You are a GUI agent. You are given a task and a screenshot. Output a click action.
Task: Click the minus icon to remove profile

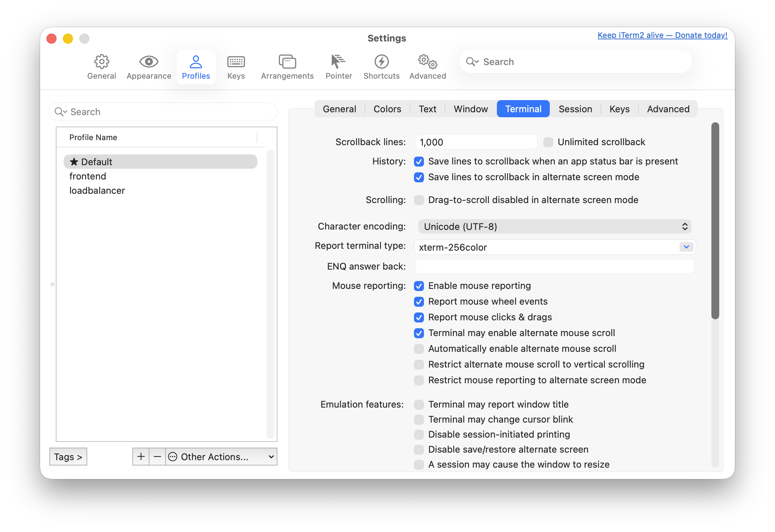tap(157, 457)
